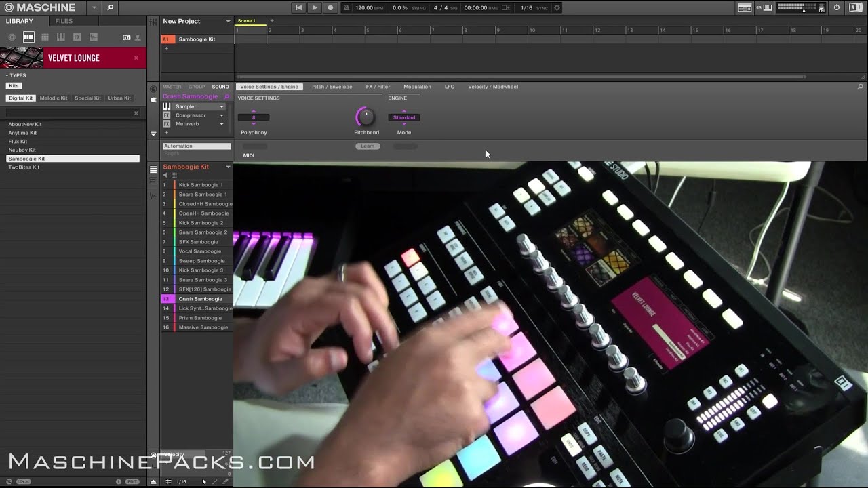Screen dimensions: 868x488
Task: Open the sync settings gear icon
Action: click(557, 7)
